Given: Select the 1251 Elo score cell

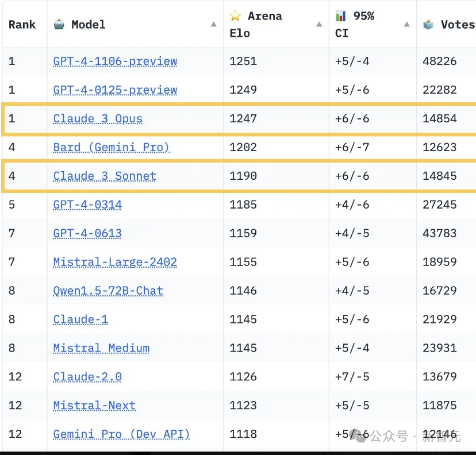Looking at the screenshot, I should pyautogui.click(x=243, y=61).
